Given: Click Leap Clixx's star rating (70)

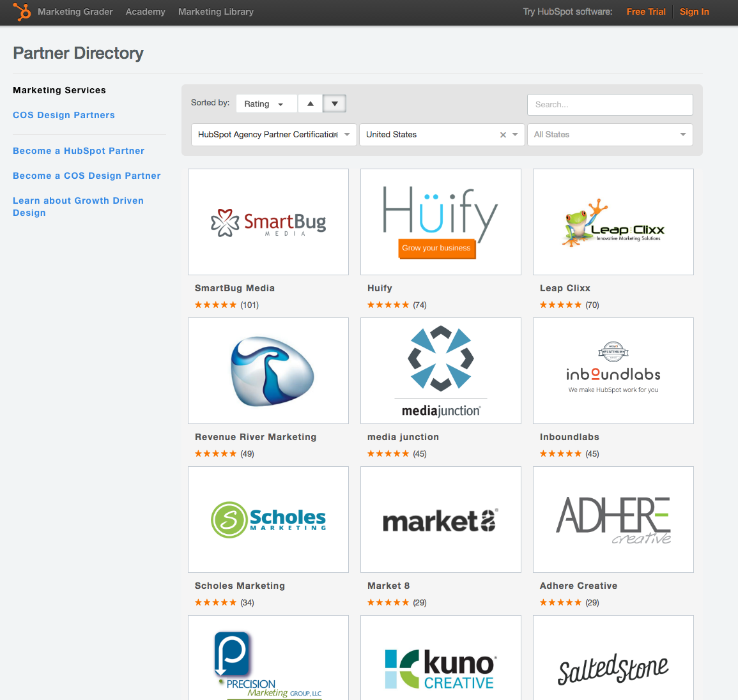Looking at the screenshot, I should coord(569,305).
